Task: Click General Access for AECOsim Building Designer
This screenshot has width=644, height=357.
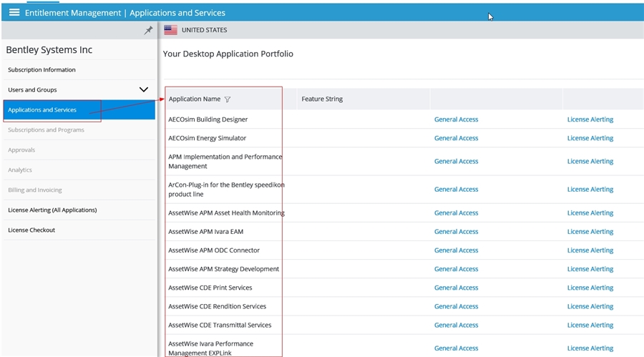Action: pyautogui.click(x=456, y=119)
